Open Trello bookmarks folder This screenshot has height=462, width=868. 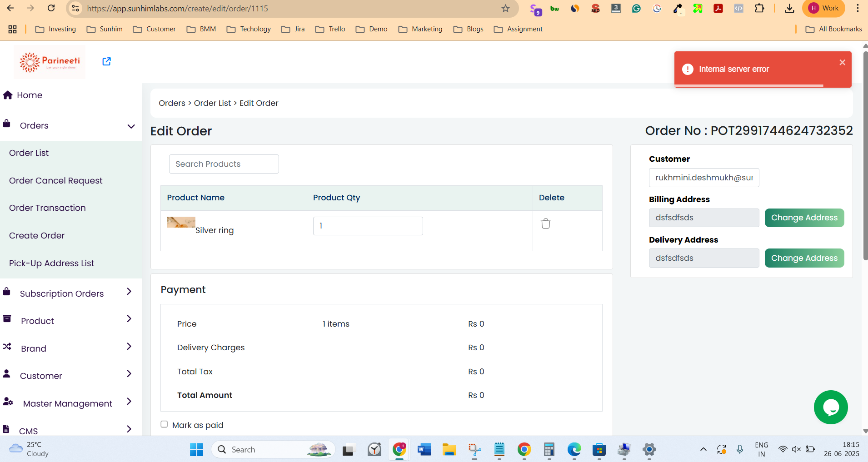330,29
